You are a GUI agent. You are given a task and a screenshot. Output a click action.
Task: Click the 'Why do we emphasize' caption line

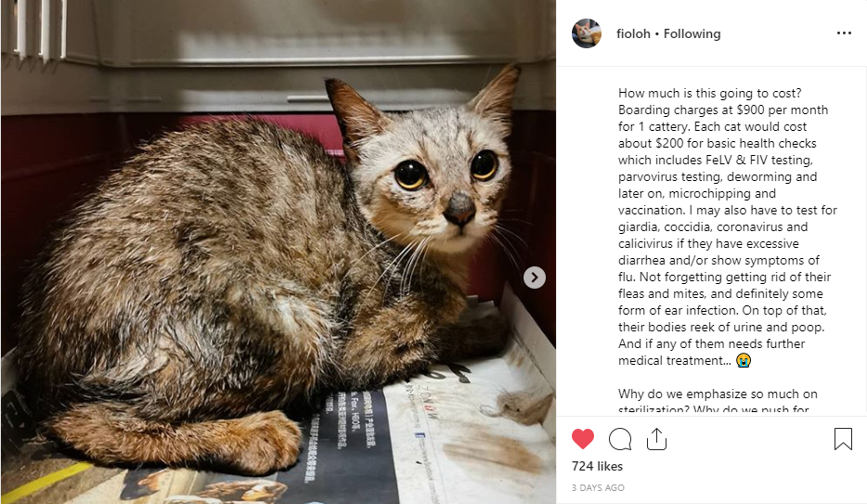[718, 394]
